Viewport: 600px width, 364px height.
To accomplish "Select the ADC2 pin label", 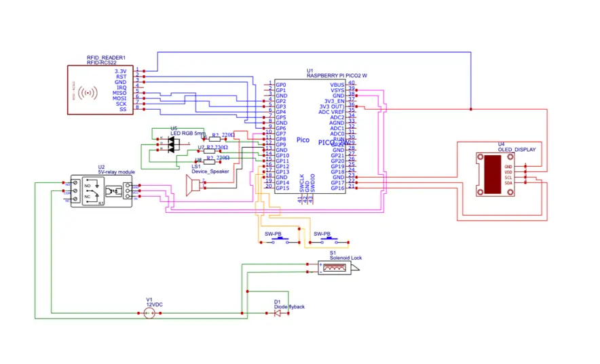I will click(x=337, y=117).
